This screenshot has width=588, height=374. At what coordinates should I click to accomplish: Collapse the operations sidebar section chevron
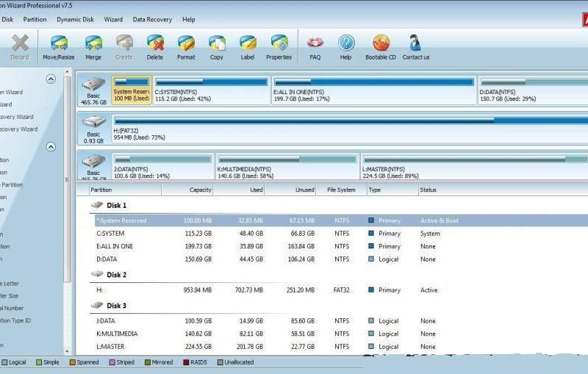click(51, 147)
